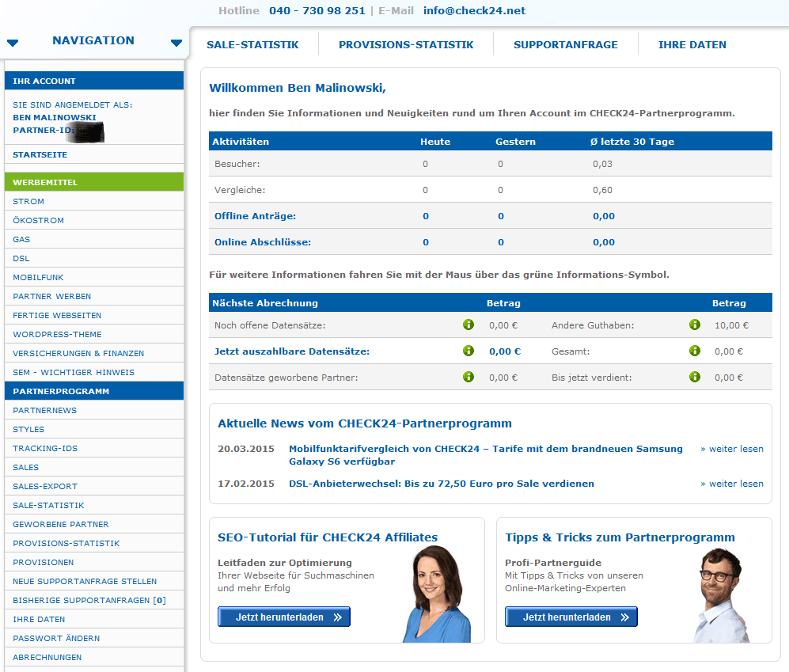Download the Profi-Partnerguide

pyautogui.click(x=571, y=617)
